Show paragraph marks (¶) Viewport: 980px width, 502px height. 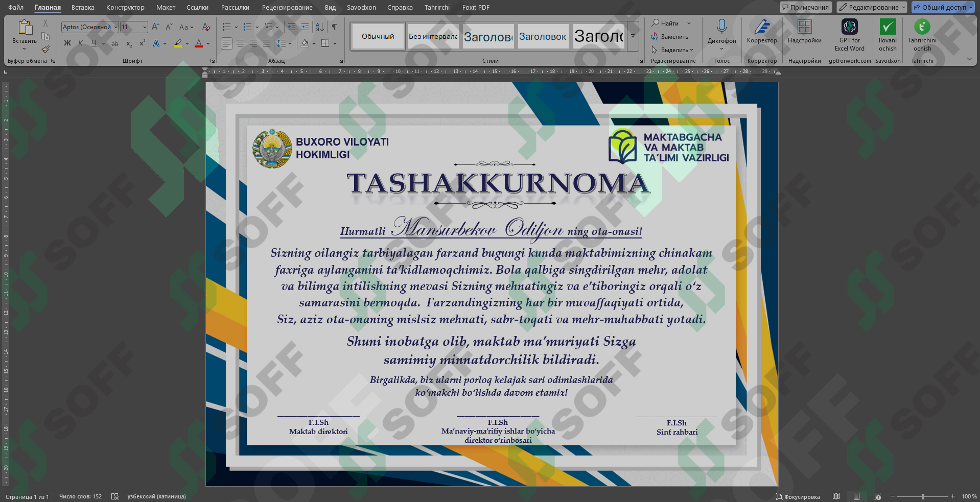[335, 27]
